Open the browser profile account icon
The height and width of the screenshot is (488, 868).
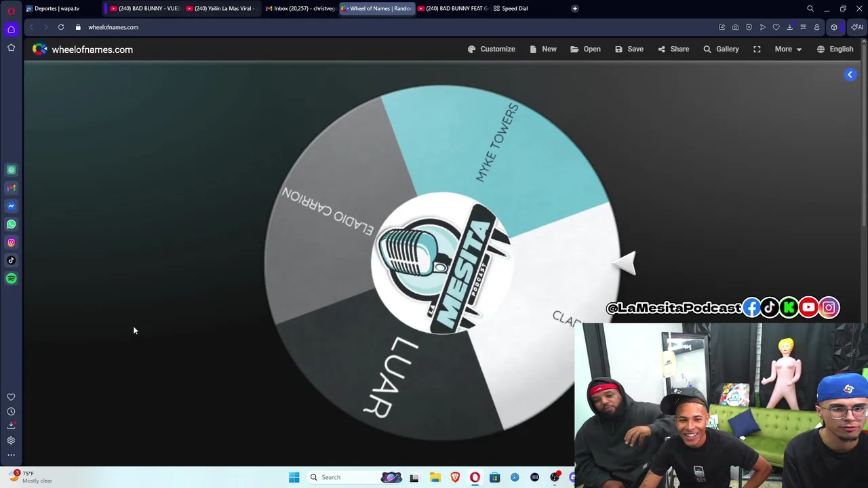[816, 27]
